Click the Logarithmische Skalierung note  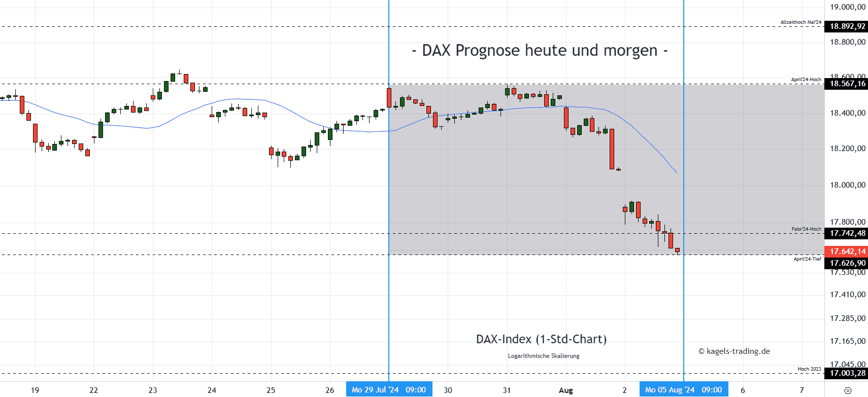click(544, 356)
